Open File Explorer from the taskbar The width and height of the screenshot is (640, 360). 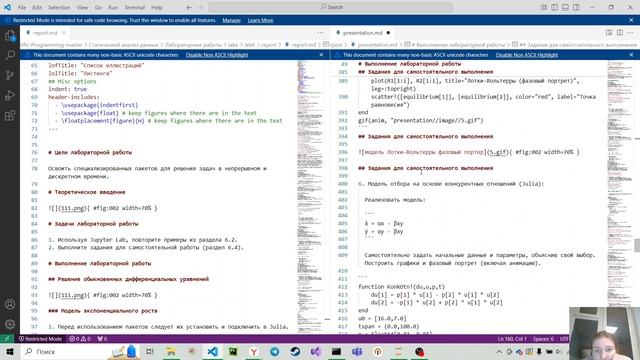(171, 351)
